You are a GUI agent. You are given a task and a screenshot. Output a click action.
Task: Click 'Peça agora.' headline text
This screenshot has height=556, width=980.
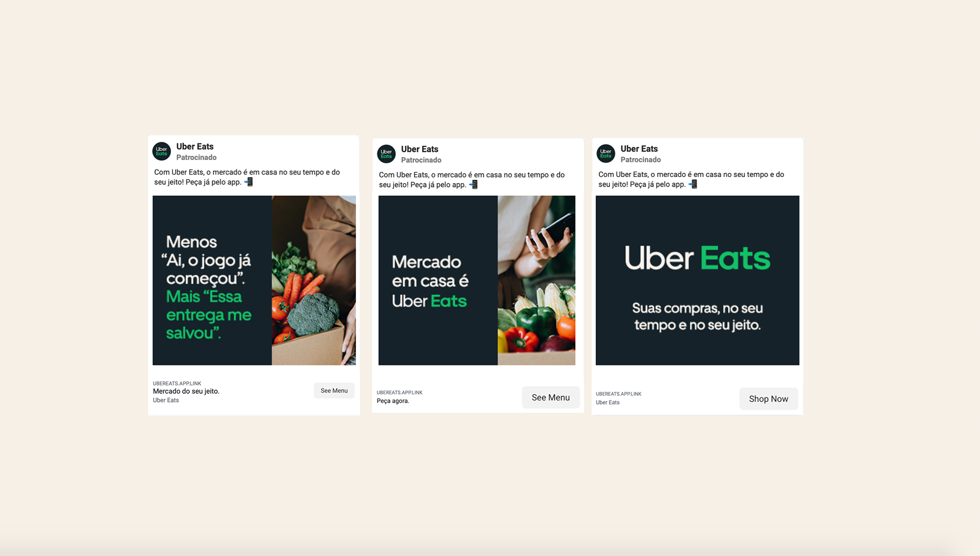(x=393, y=401)
